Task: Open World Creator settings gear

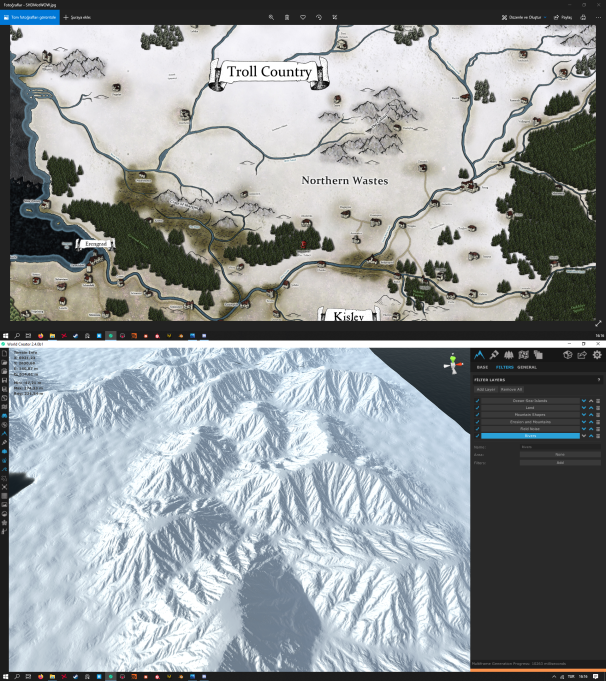Action: pyautogui.click(x=597, y=355)
